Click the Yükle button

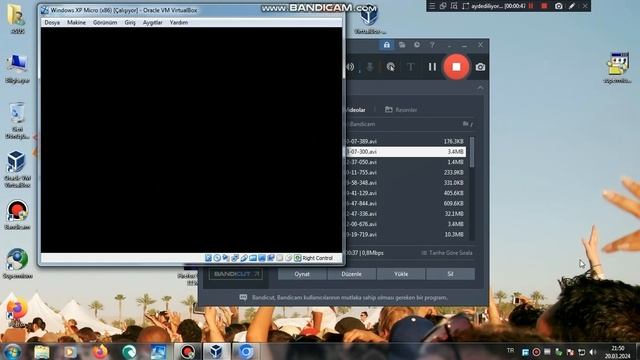(401, 274)
